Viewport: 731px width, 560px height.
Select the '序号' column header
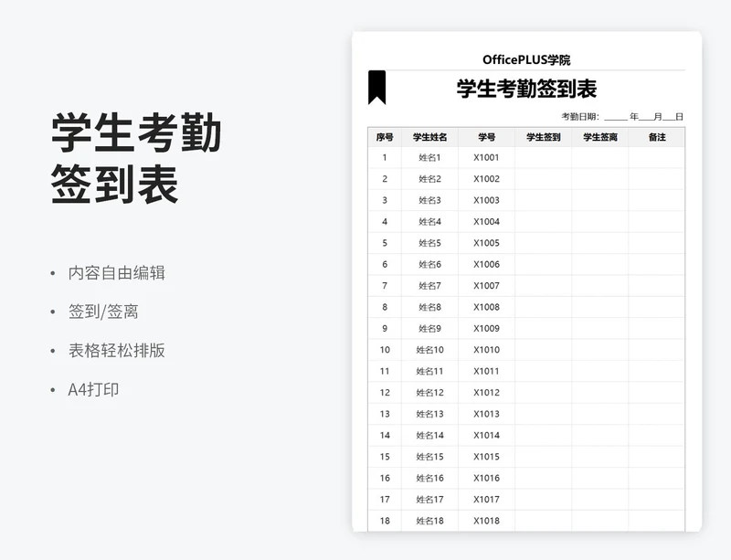pyautogui.click(x=385, y=137)
